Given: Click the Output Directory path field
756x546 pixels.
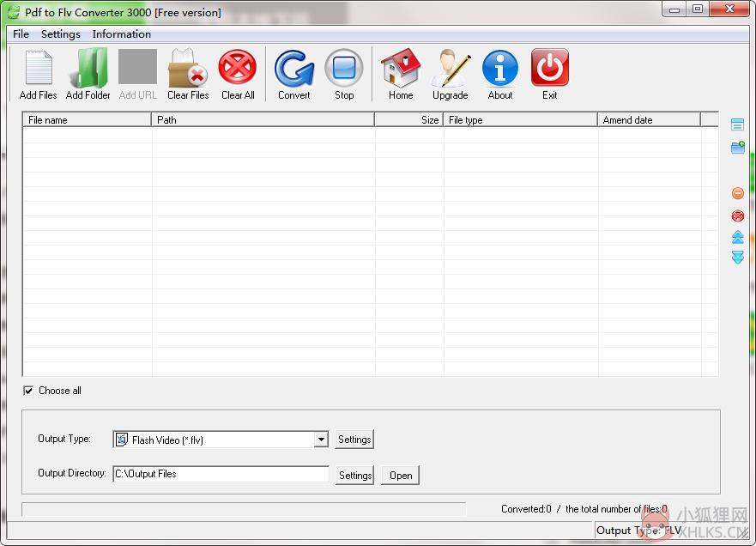Looking at the screenshot, I should coord(221,474).
